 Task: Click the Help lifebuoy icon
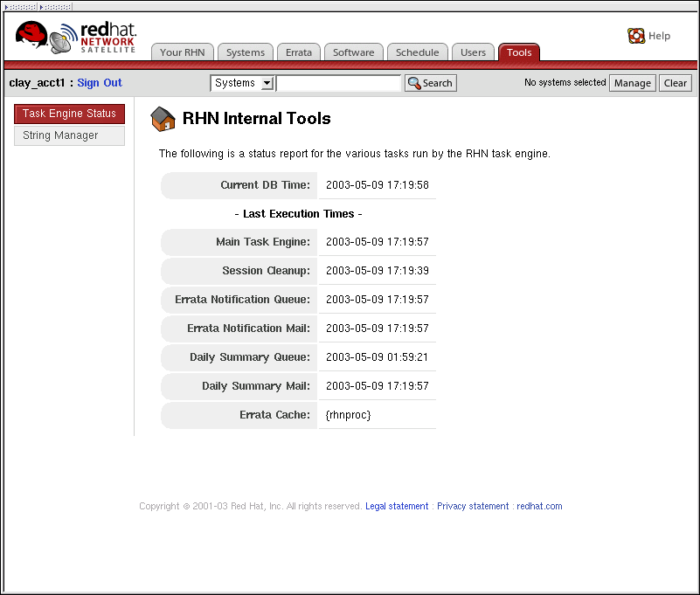coord(636,36)
